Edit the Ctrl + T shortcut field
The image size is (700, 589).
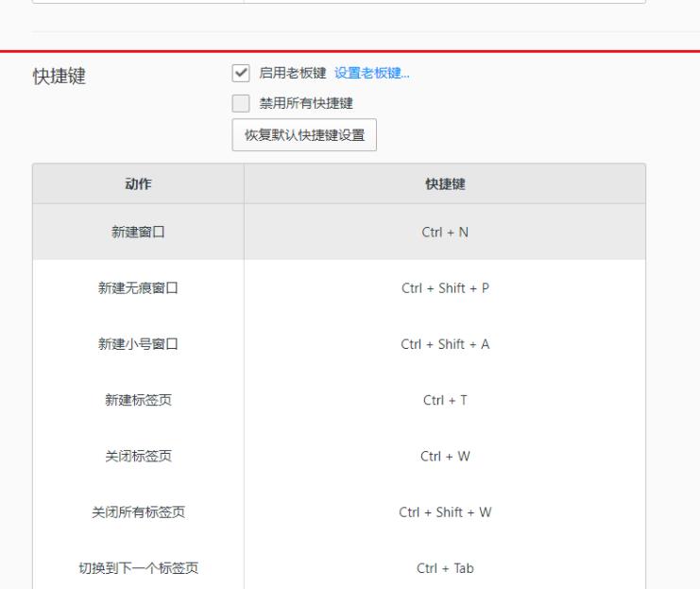[x=445, y=400]
